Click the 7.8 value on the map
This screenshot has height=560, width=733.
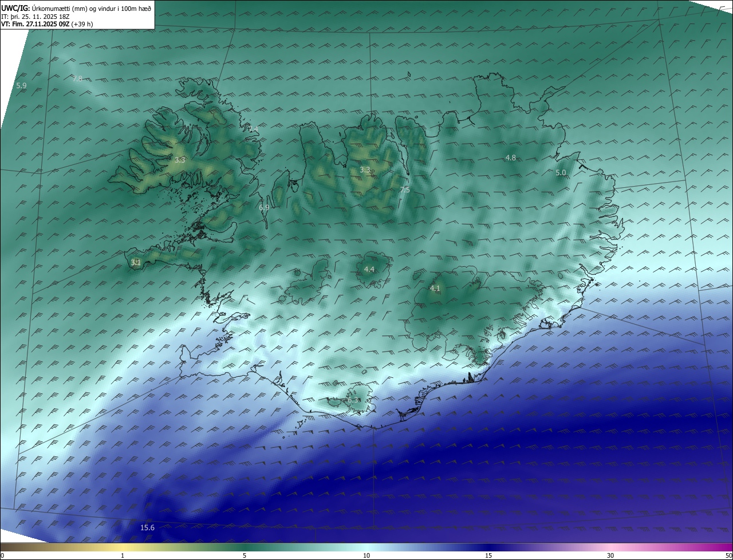point(77,78)
